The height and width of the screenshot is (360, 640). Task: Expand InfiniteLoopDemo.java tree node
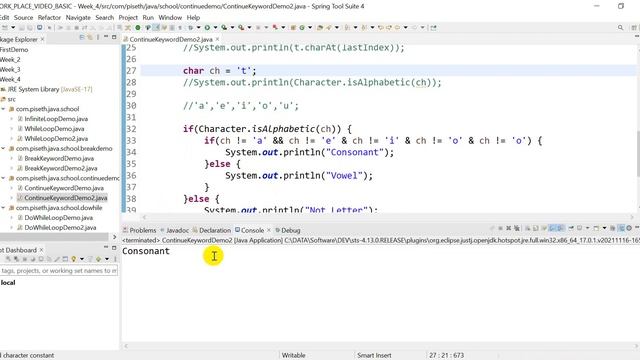click(12, 119)
